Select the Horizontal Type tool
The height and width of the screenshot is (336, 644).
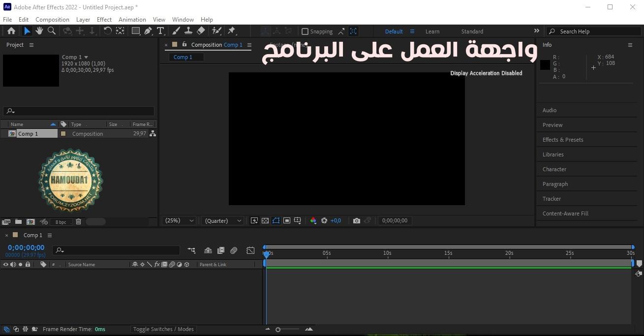[x=160, y=31]
